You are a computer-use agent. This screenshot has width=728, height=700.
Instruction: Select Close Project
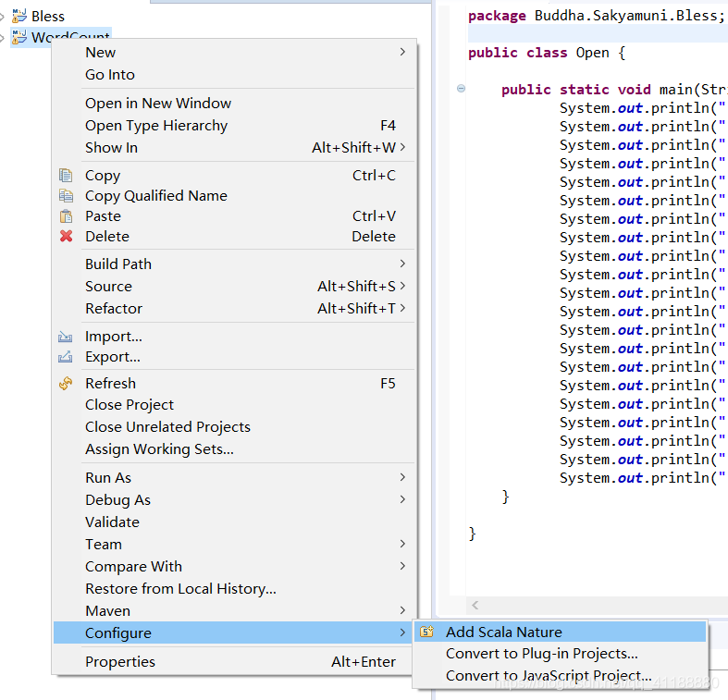[x=234, y=405]
